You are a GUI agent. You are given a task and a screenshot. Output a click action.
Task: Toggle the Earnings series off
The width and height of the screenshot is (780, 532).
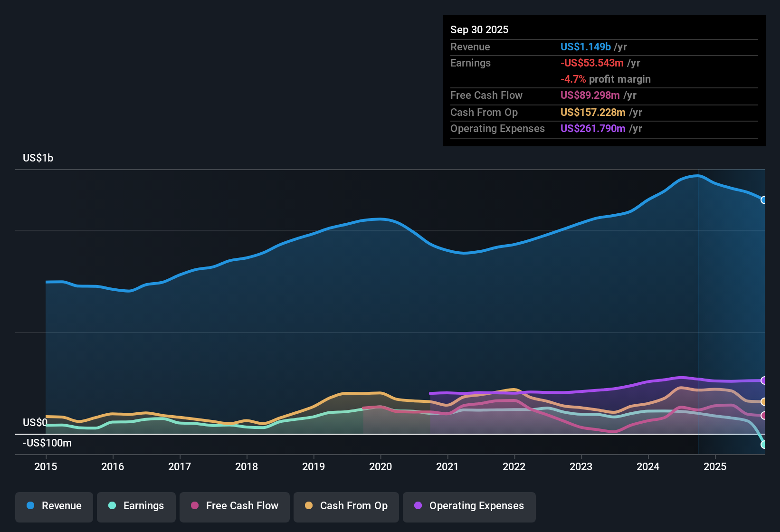pos(136,506)
